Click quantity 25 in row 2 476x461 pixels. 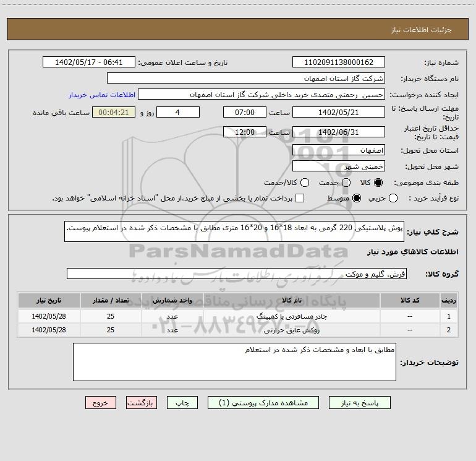(x=111, y=330)
